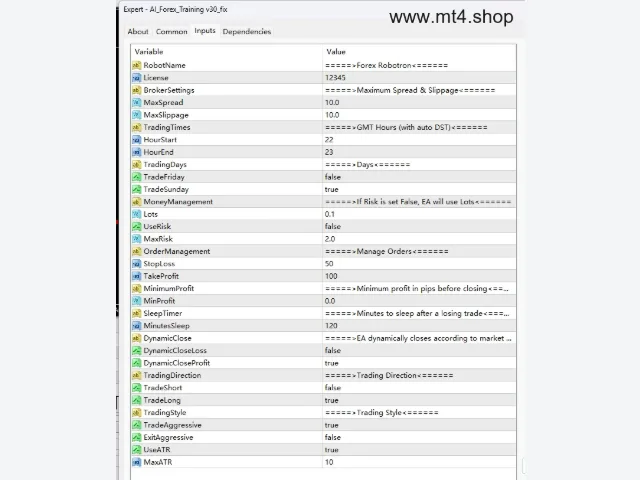
Task: Click the UseATR true value
Action: pos(331,450)
